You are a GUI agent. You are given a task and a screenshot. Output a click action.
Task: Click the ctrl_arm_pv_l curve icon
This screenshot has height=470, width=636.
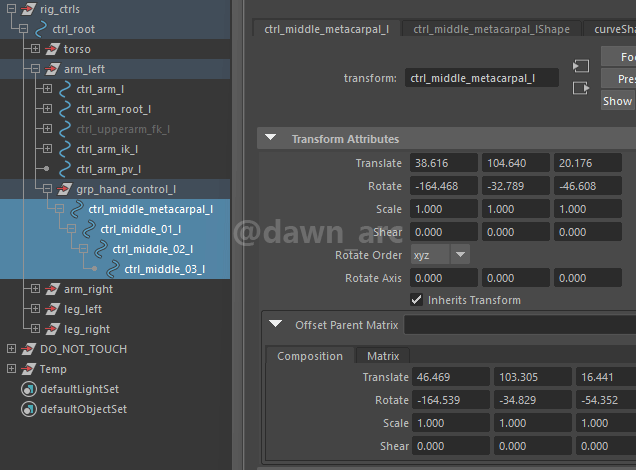65,169
